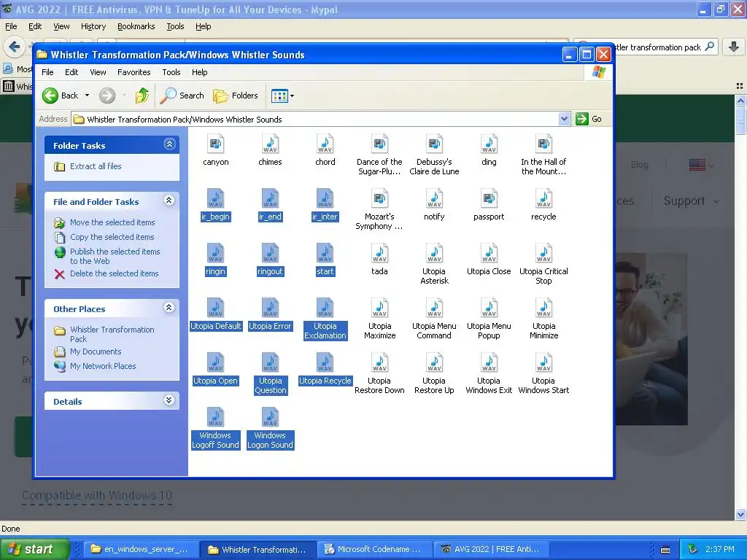Select the Utopia Critical Stop file
747x560 pixels.
543,264
